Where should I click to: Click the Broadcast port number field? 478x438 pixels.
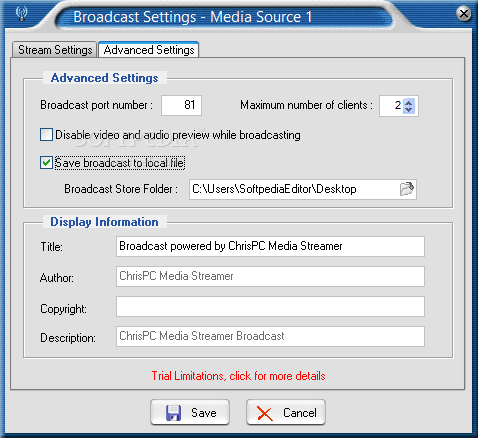(x=181, y=105)
